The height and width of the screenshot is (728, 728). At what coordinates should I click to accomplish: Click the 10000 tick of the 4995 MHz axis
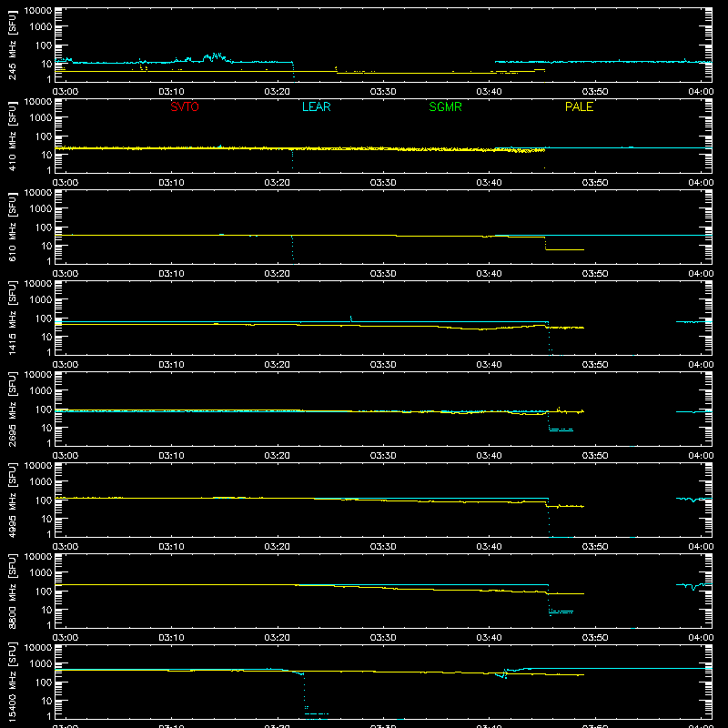coord(38,466)
